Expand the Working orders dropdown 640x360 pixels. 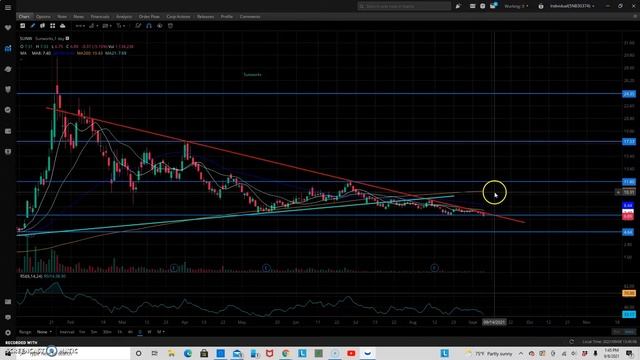tap(516, 6)
